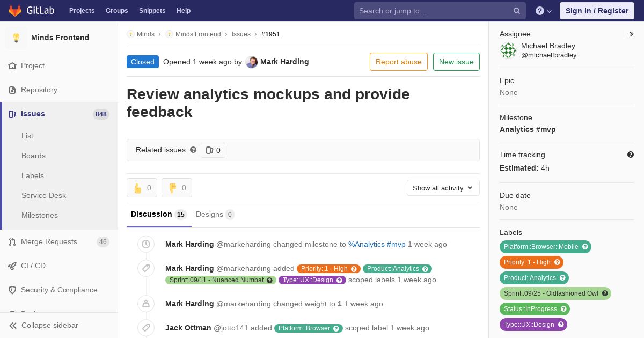Click help icon on Platform::Browser::Mobile label

[586, 247]
